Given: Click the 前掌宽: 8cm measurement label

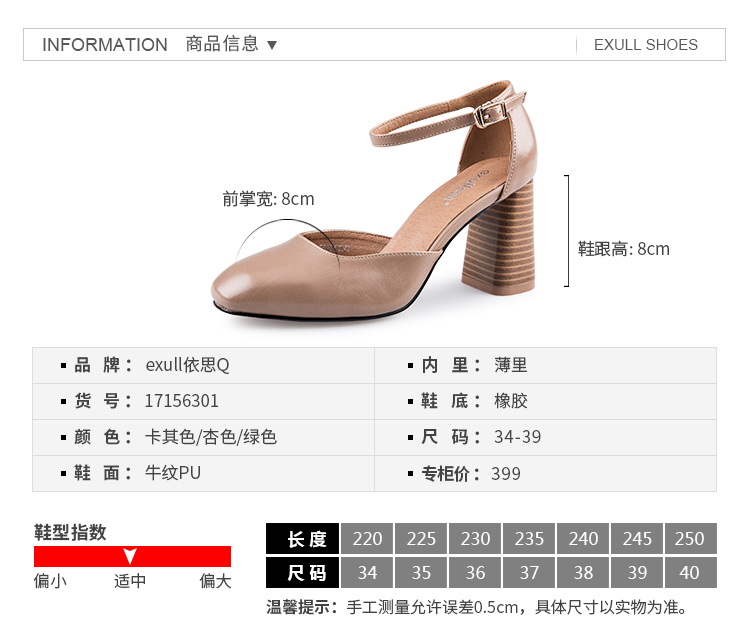Looking at the screenshot, I should click(x=268, y=199).
